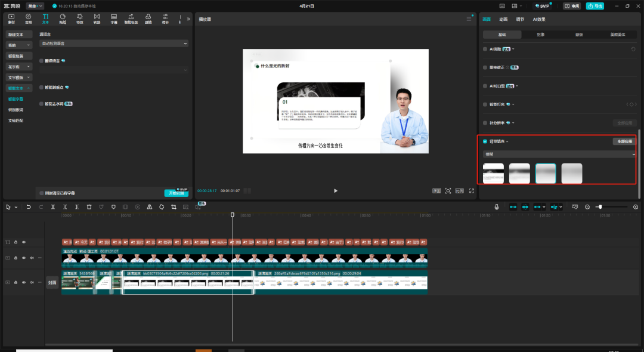Open the 转场 (Transitions) panel icon
Screen dimensions: 644x352
[97, 18]
